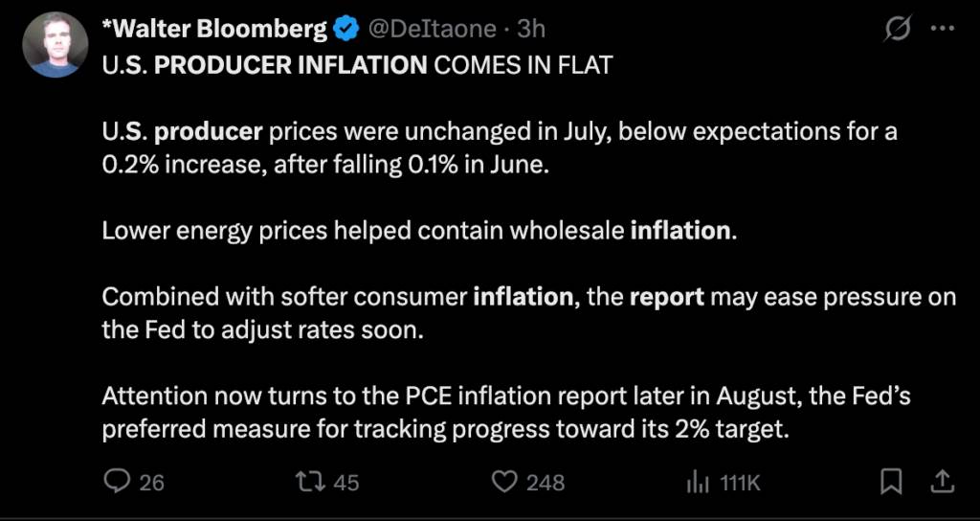Click the repost arrows icon
This screenshot has width=980, height=521.
313,483
